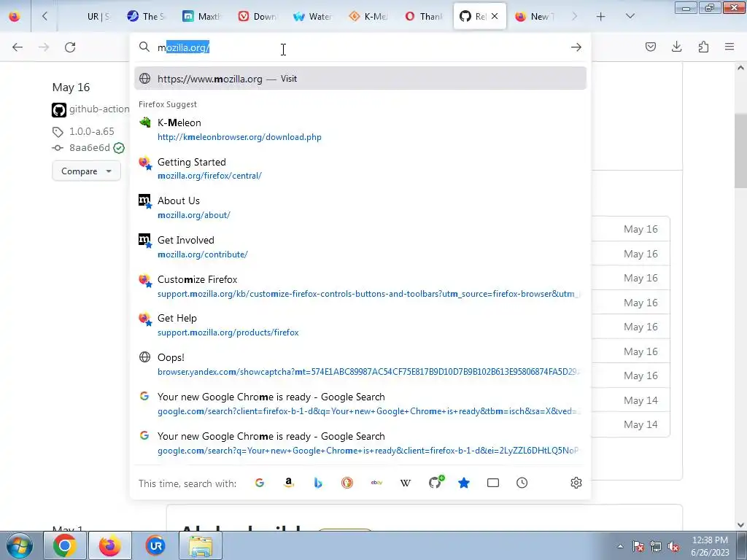The image size is (747, 560).
Task: Open search settings gear icon
Action: coord(576,483)
